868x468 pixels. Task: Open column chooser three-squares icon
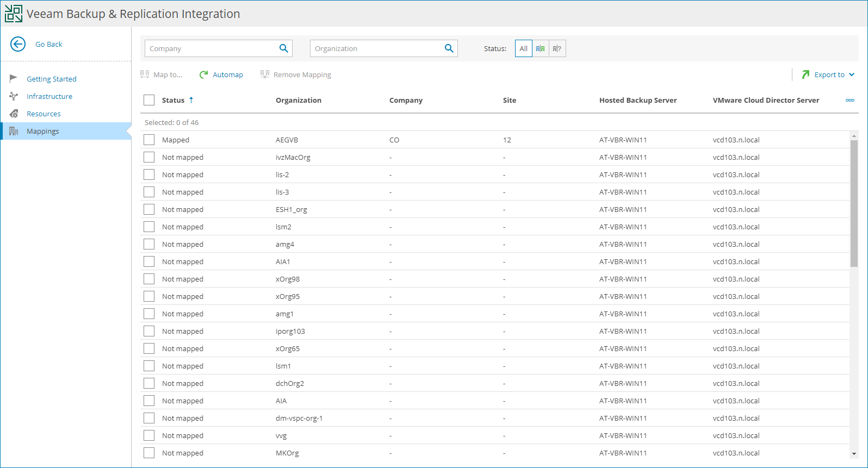pyautogui.click(x=850, y=100)
